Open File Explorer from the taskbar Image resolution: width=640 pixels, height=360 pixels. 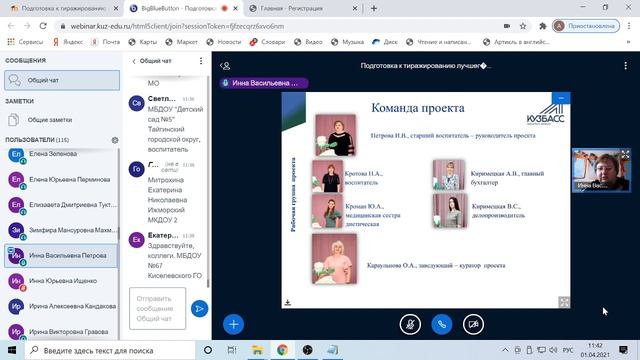pyautogui.click(x=257, y=350)
